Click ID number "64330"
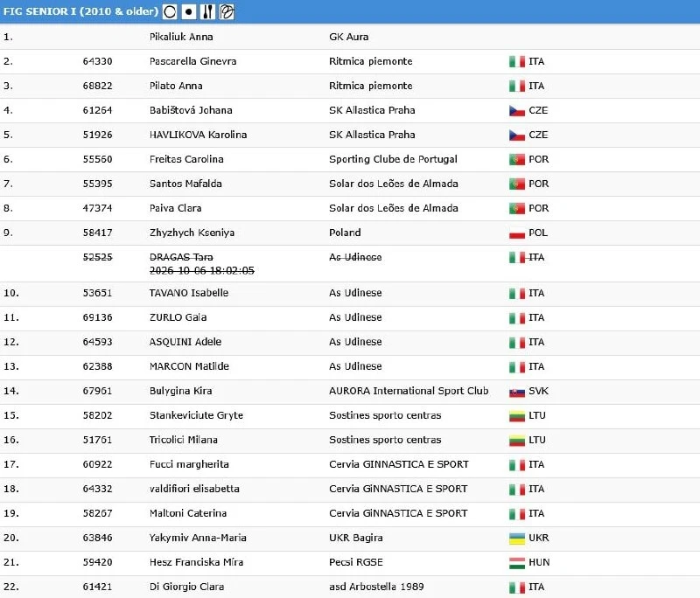The image size is (700, 598). pos(97,61)
